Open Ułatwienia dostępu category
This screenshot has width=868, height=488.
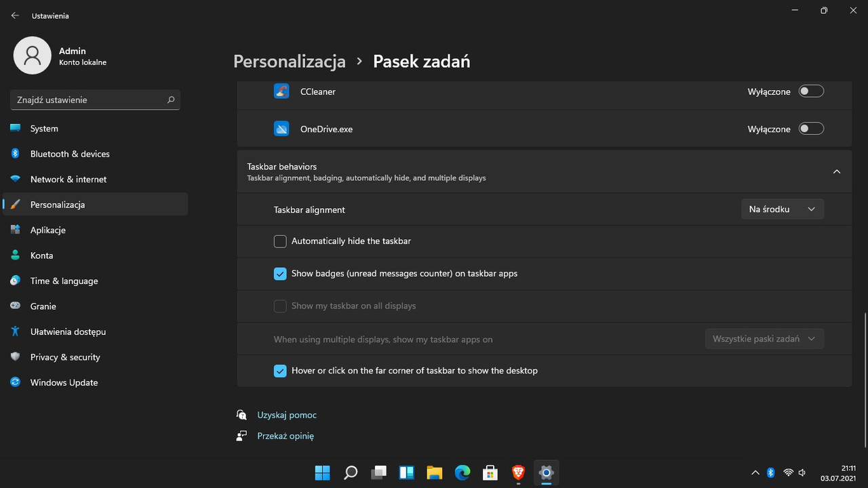pyautogui.click(x=95, y=332)
